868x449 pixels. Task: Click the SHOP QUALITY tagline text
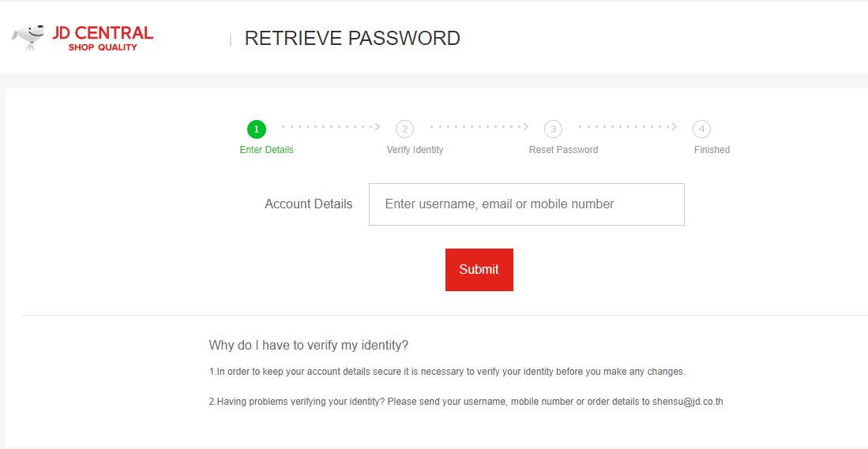pyautogui.click(x=103, y=47)
